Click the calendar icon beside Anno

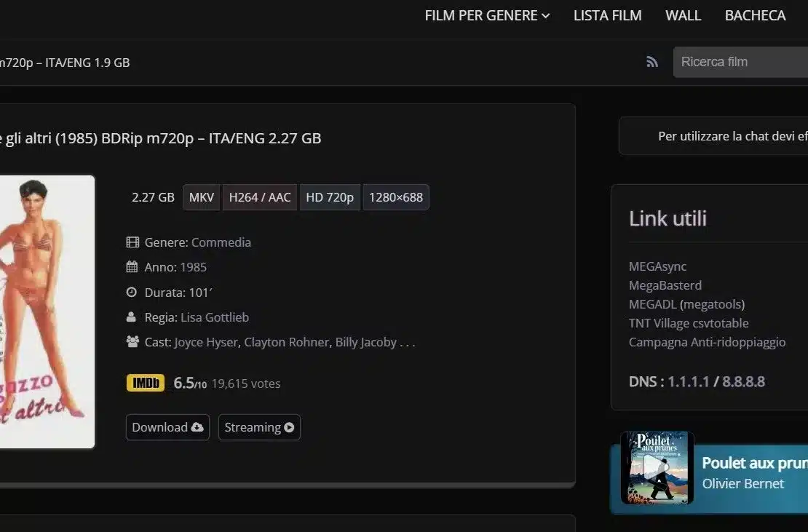tap(132, 267)
